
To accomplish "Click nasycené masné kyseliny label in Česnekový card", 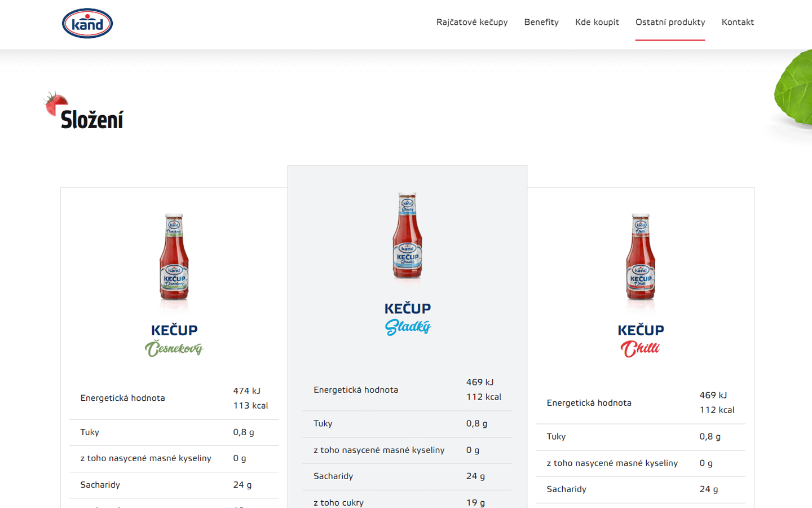I will 145,458.
